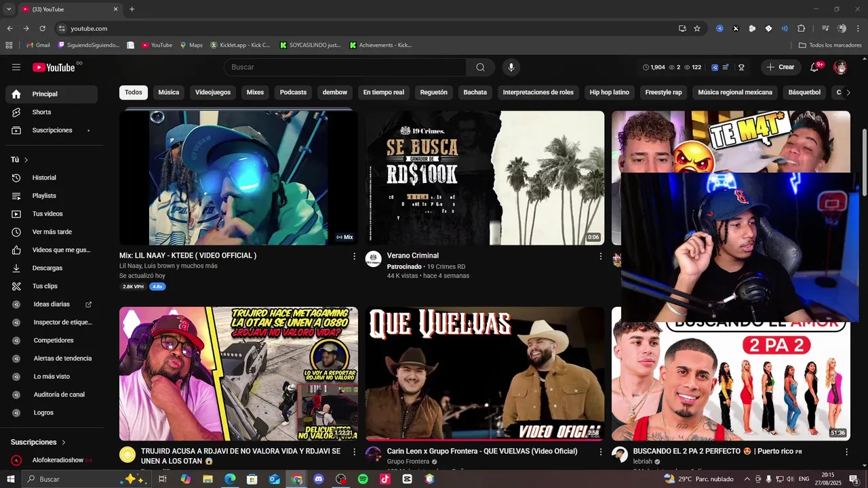Image resolution: width=868 pixels, height=488 pixels.
Task: Open Tus videos in the sidebar
Action: pos(52,213)
